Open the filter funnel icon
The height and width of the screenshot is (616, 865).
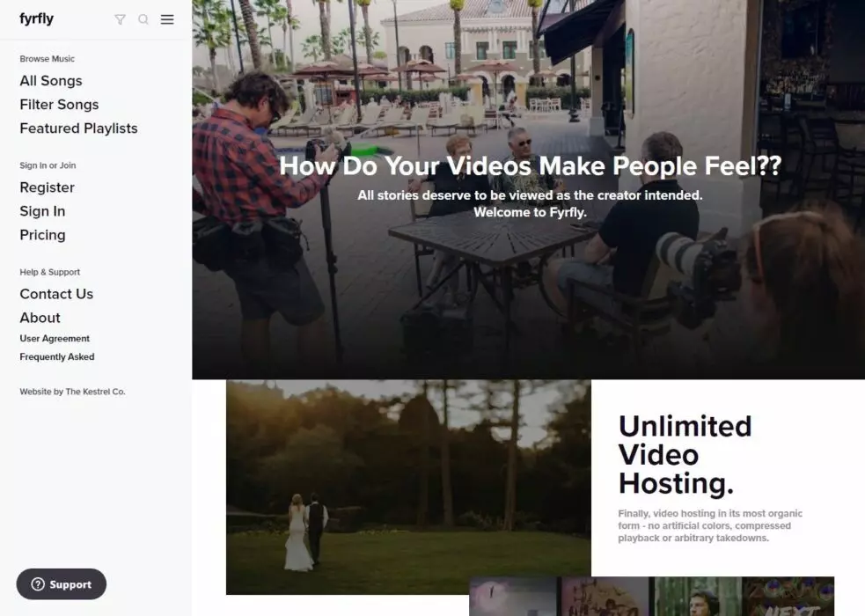pos(120,20)
